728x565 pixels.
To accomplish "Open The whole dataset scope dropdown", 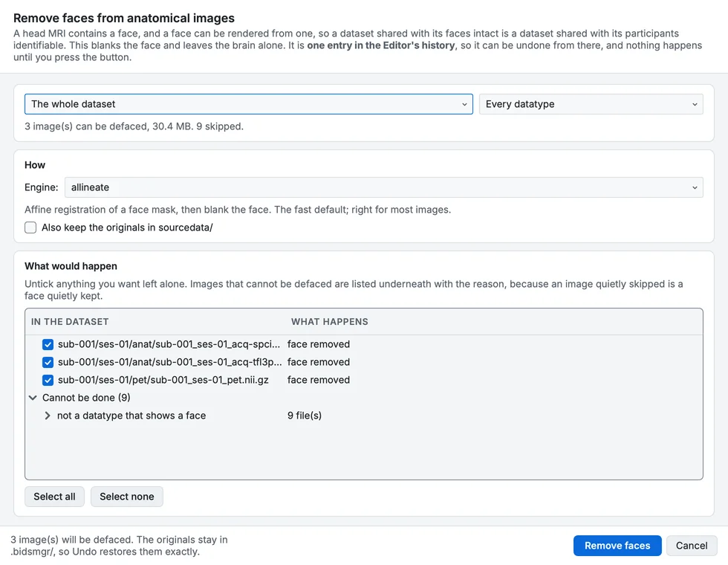I will click(248, 104).
